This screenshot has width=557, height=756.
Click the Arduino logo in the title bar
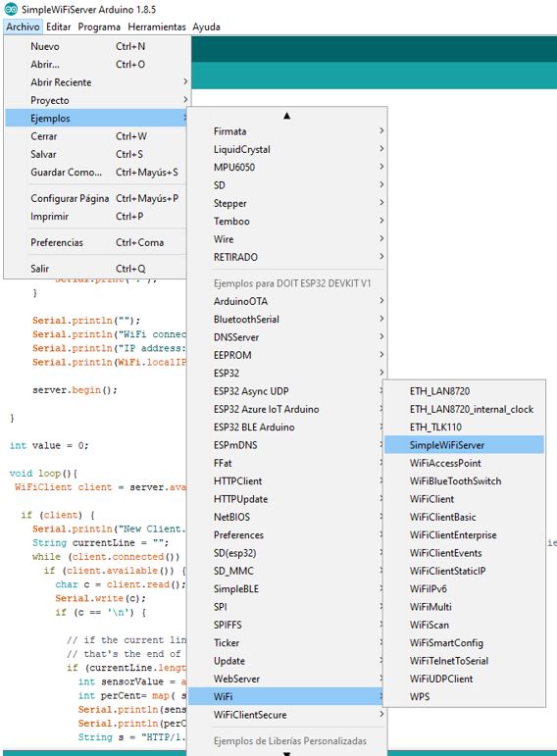[11, 9]
